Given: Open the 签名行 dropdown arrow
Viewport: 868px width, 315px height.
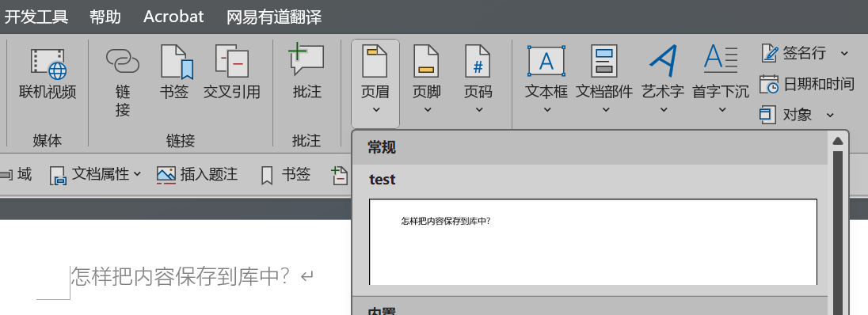Looking at the screenshot, I should [x=844, y=54].
